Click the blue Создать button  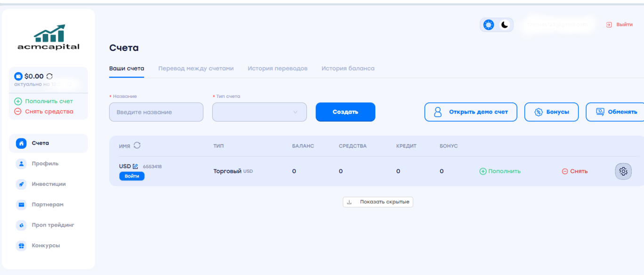[345, 112]
